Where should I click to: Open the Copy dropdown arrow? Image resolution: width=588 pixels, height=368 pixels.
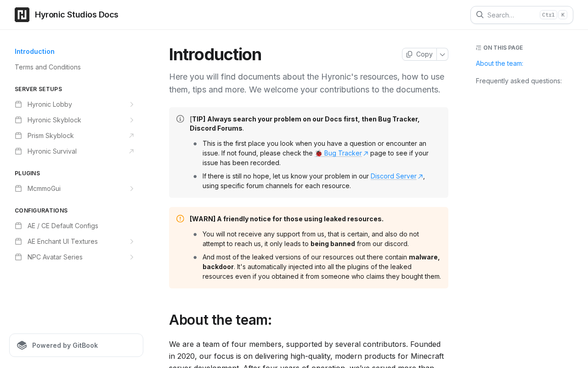[442, 54]
